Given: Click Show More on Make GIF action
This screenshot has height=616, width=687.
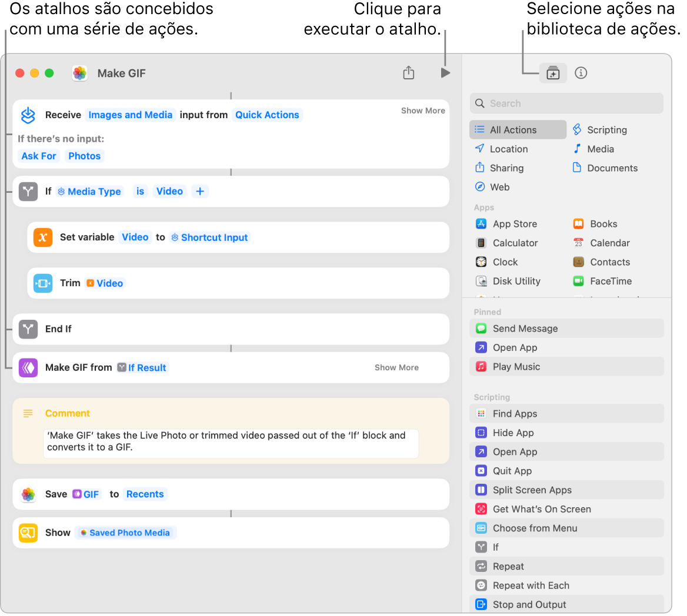Looking at the screenshot, I should tap(396, 367).
